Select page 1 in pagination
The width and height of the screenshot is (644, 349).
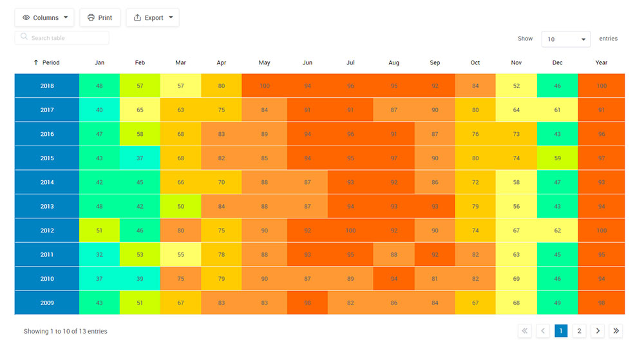561,331
